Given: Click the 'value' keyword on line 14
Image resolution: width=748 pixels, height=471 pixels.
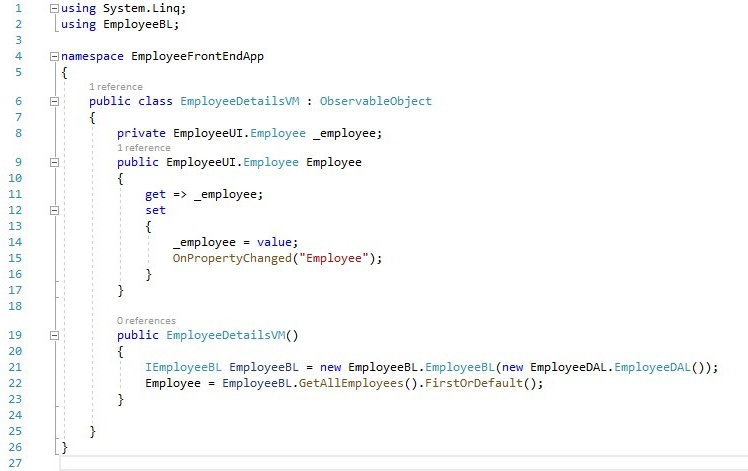Looking at the screenshot, I should pyautogui.click(x=274, y=242).
